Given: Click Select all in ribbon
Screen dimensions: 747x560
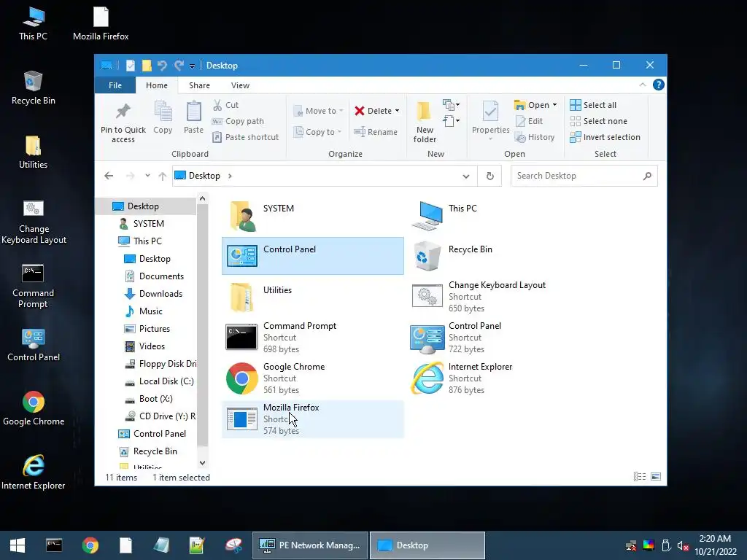Looking at the screenshot, I should tap(593, 105).
